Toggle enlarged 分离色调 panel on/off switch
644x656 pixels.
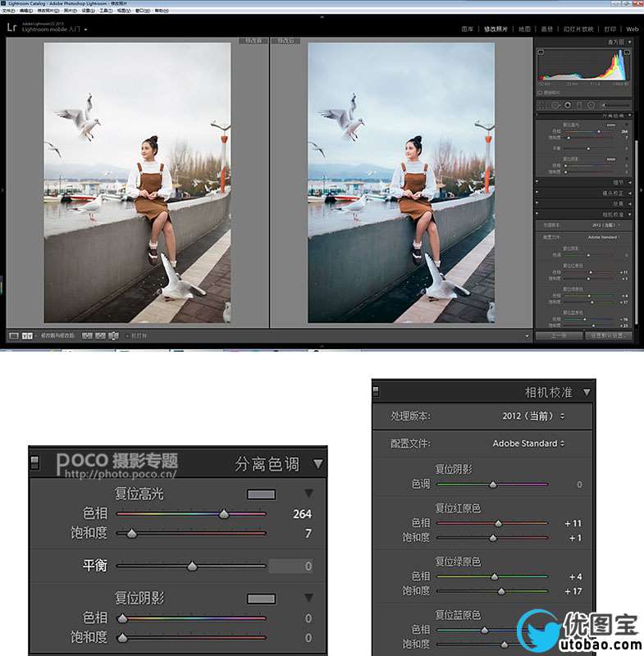tap(34, 462)
